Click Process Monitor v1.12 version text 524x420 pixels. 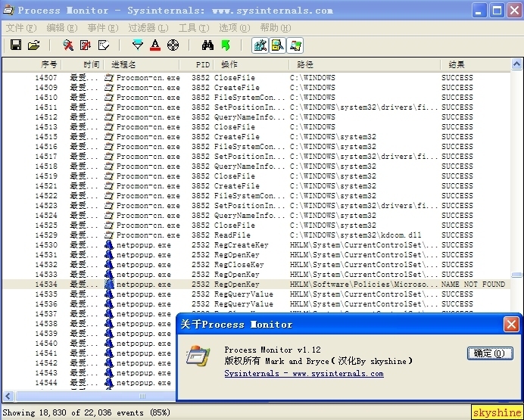point(273,350)
